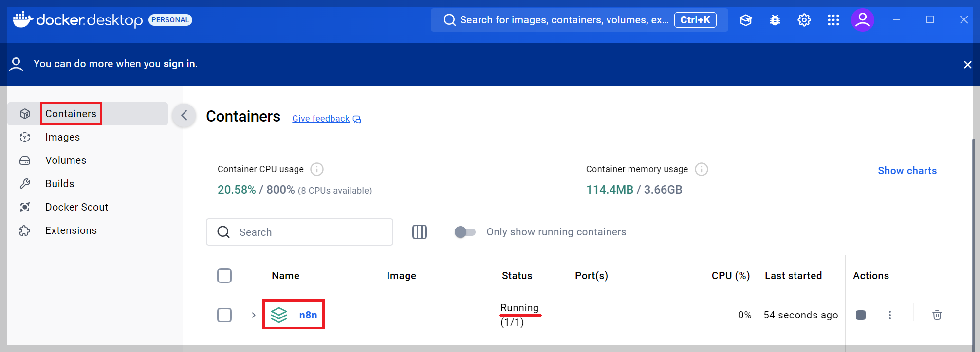The height and width of the screenshot is (352, 980).
Task: Click the Give feedback link
Action: pos(321,119)
